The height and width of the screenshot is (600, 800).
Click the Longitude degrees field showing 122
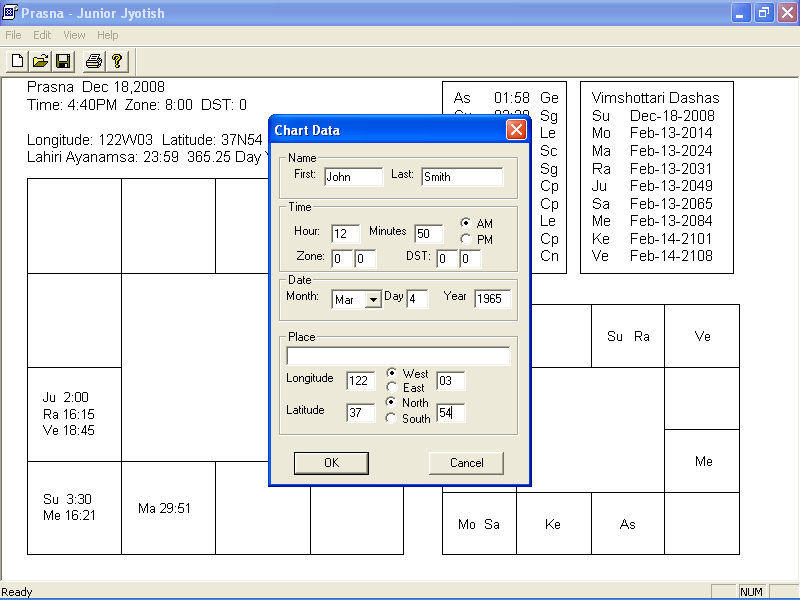(x=360, y=381)
